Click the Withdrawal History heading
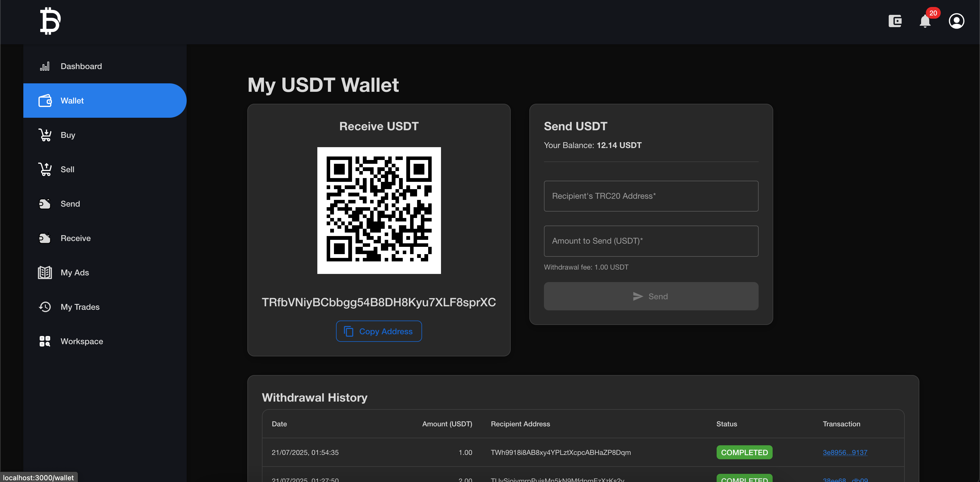This screenshot has height=482, width=980. pos(315,397)
